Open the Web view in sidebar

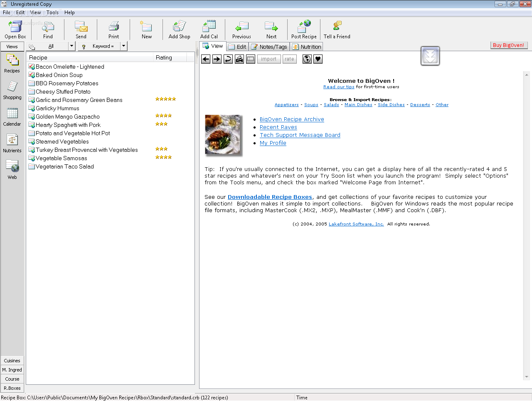(x=12, y=170)
